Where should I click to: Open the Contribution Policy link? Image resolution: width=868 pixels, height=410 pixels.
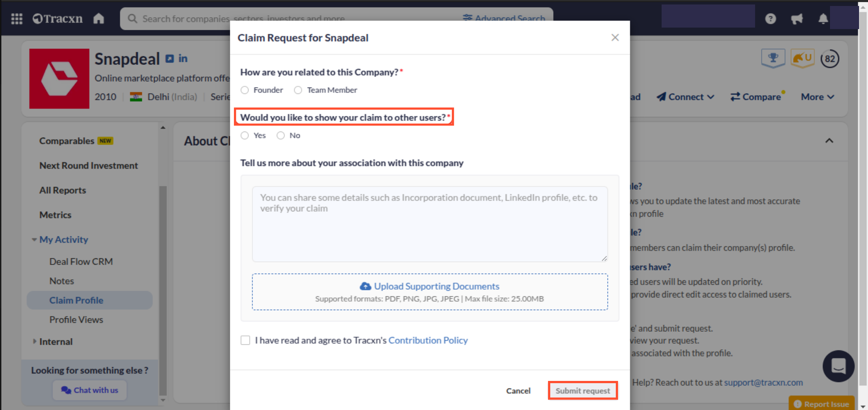428,340
